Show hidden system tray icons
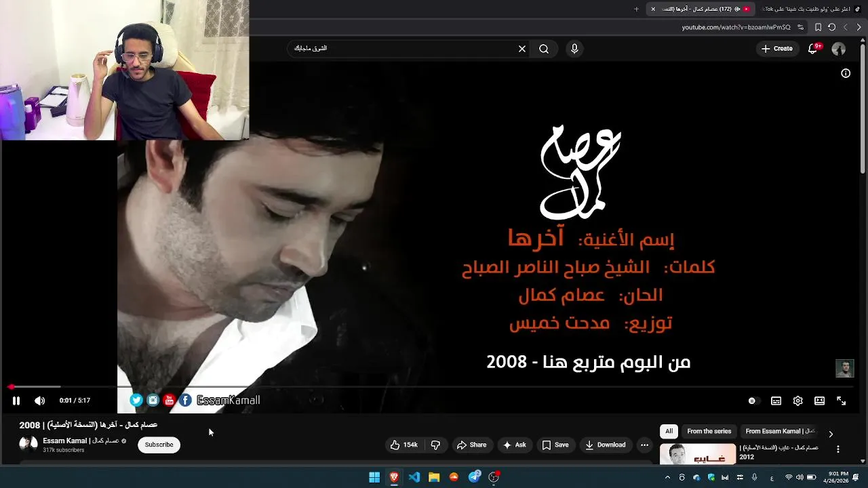This screenshot has width=868, height=488. click(667, 477)
